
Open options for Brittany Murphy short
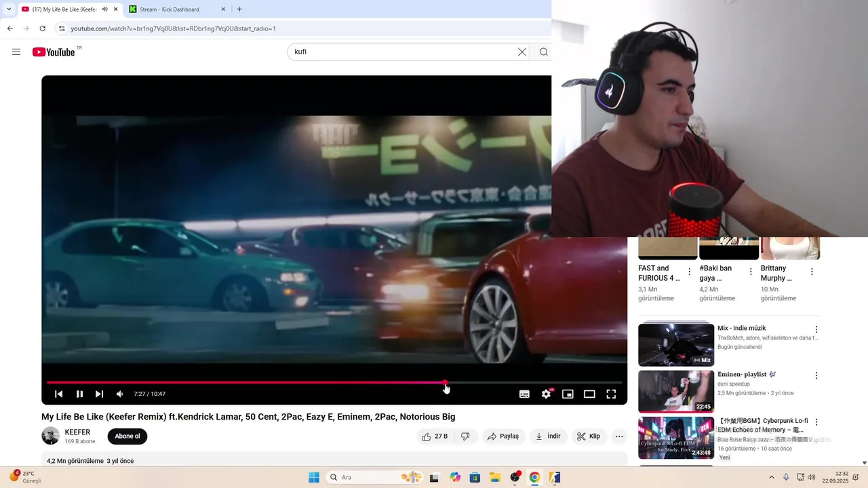pyautogui.click(x=812, y=272)
